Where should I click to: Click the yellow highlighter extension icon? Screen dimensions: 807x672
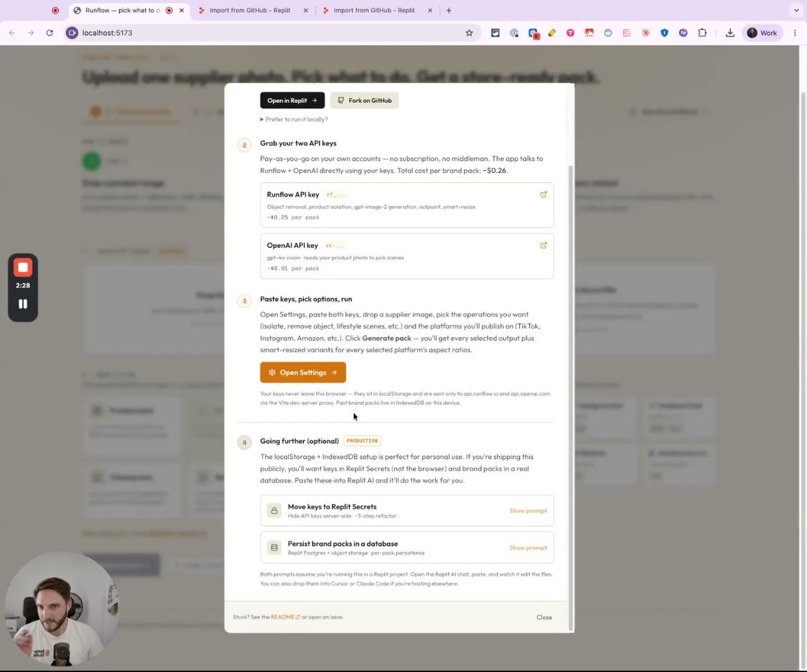point(552,33)
